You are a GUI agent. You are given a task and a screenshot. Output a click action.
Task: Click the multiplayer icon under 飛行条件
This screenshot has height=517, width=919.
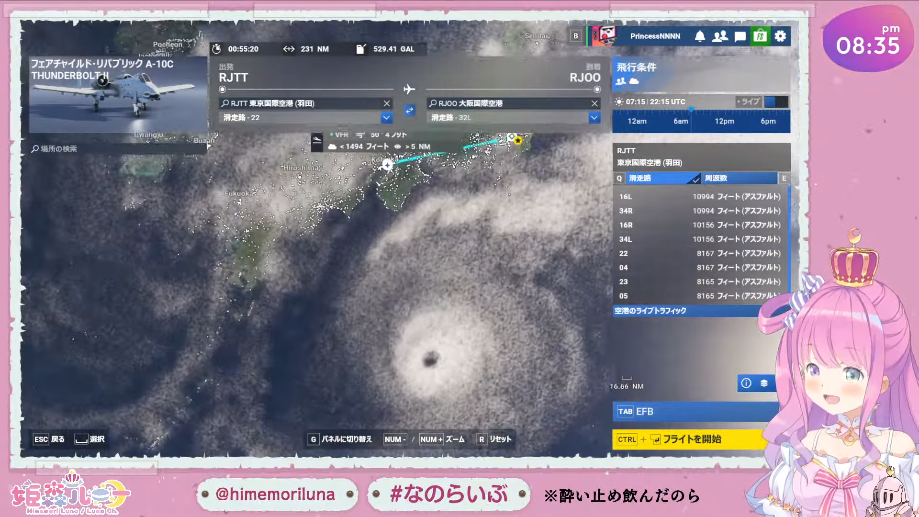pyautogui.click(x=621, y=81)
